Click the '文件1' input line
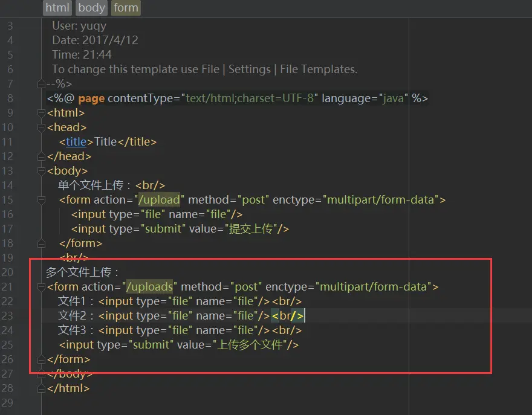 (180, 301)
